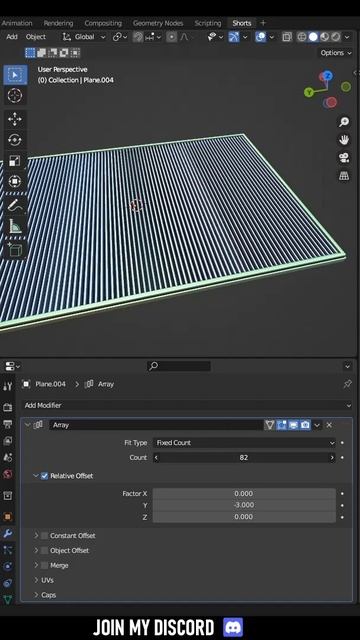This screenshot has width=360, height=640.
Task: Open Fit Type Fixed Count dropdown
Action: [x=244, y=442]
